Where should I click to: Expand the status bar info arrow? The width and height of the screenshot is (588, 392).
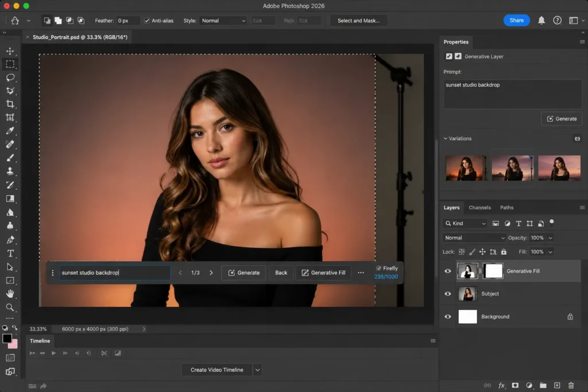tap(144, 329)
